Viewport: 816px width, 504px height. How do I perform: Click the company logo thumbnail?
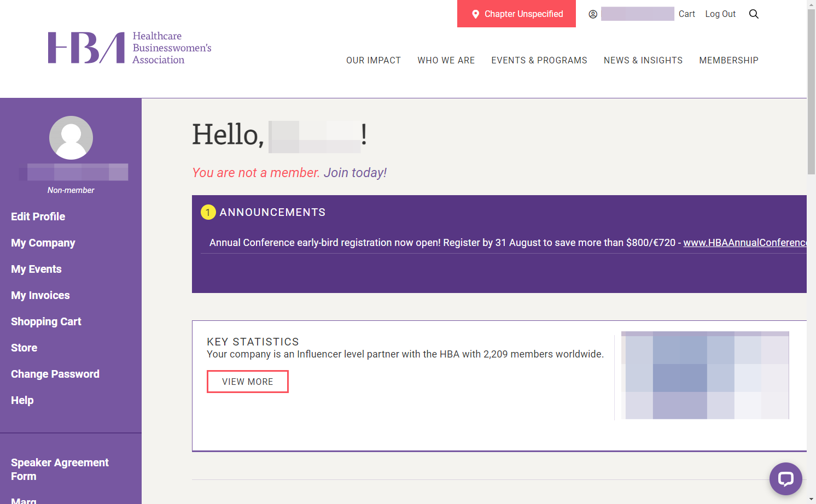pos(705,375)
